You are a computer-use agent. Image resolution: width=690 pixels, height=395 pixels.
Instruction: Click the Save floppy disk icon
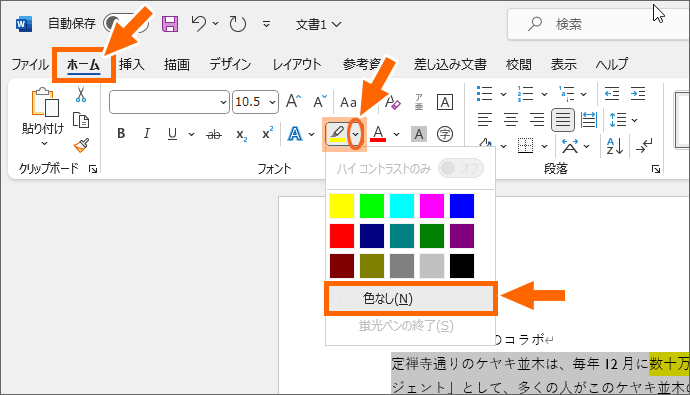(x=169, y=24)
